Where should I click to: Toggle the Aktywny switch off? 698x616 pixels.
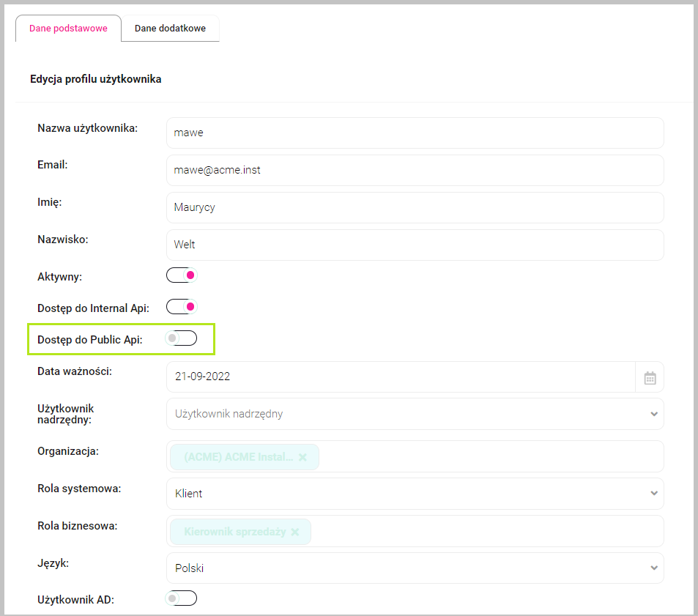(x=182, y=275)
